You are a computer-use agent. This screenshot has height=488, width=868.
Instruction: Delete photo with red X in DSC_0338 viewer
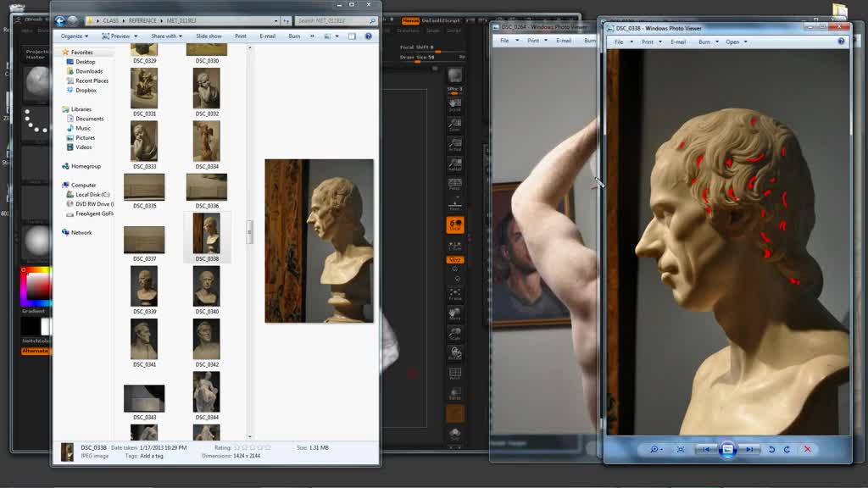(x=807, y=449)
